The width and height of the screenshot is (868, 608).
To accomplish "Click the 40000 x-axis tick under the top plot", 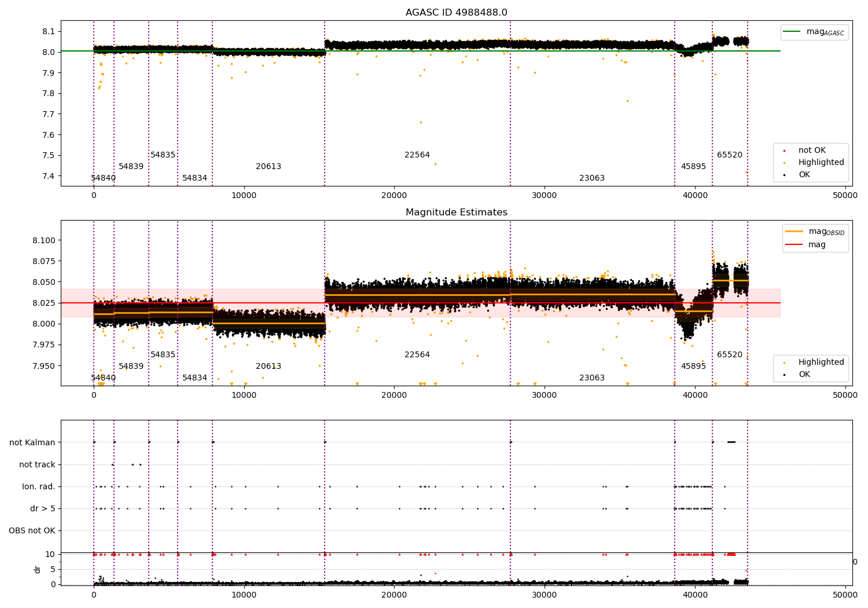I will click(x=694, y=196).
